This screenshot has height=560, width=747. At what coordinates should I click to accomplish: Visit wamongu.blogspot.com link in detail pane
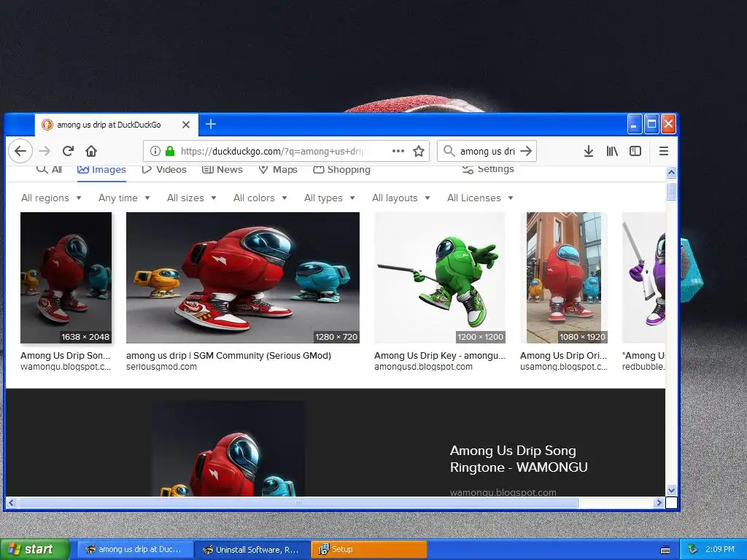(x=503, y=492)
